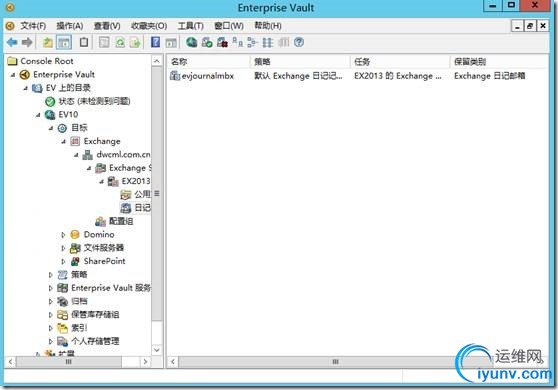Click the clipboard paste toolbar icon

pos(84,42)
